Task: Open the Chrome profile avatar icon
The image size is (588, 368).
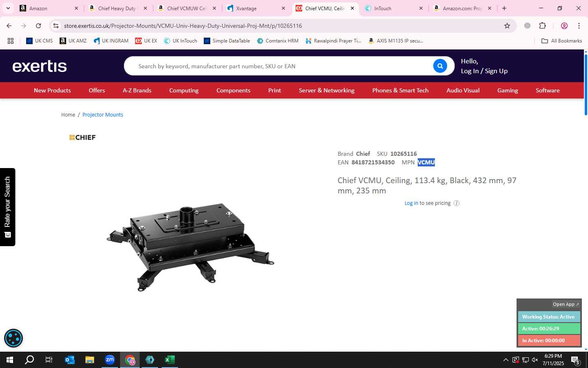Action: [564, 26]
